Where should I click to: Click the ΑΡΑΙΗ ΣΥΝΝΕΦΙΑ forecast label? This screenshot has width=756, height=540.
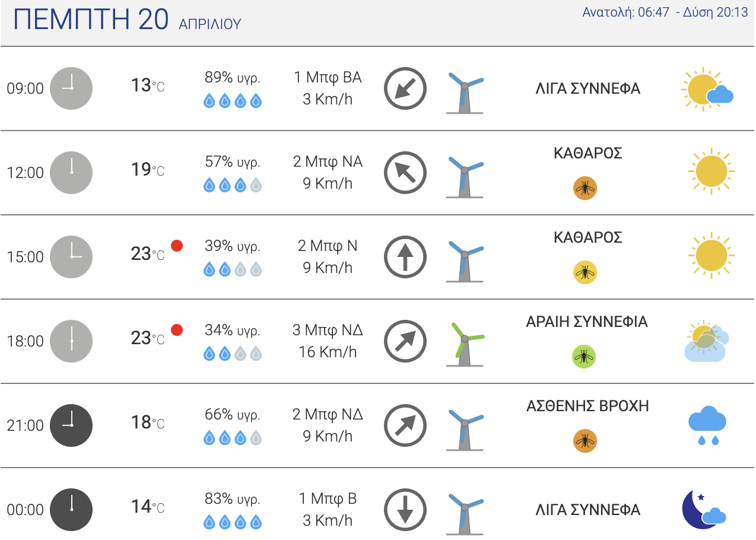pos(587,322)
